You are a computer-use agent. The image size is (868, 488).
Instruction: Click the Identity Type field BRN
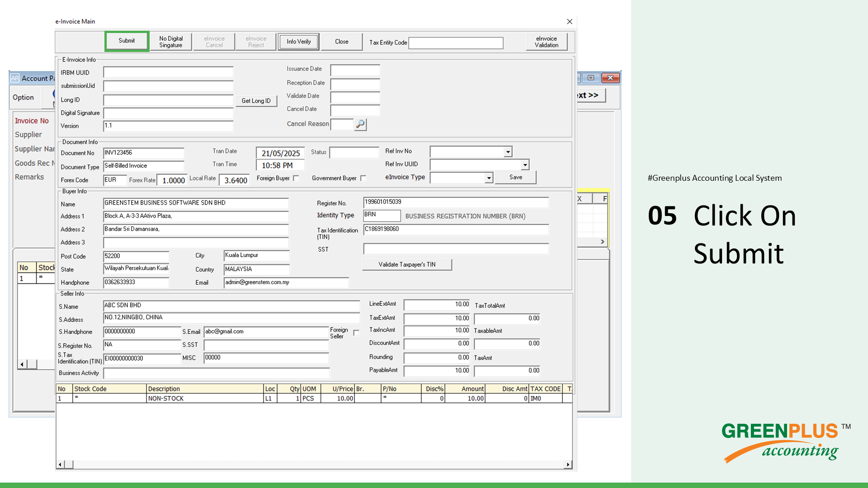[382, 216]
